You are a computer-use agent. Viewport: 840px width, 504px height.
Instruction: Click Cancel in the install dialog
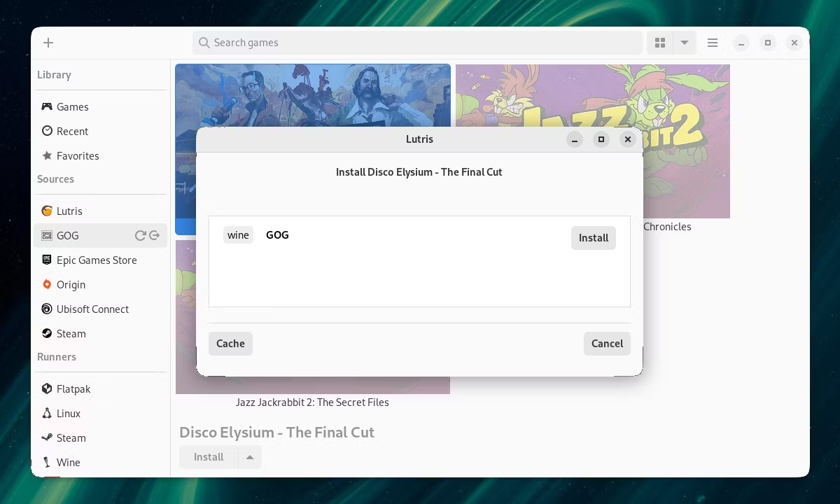click(x=607, y=344)
